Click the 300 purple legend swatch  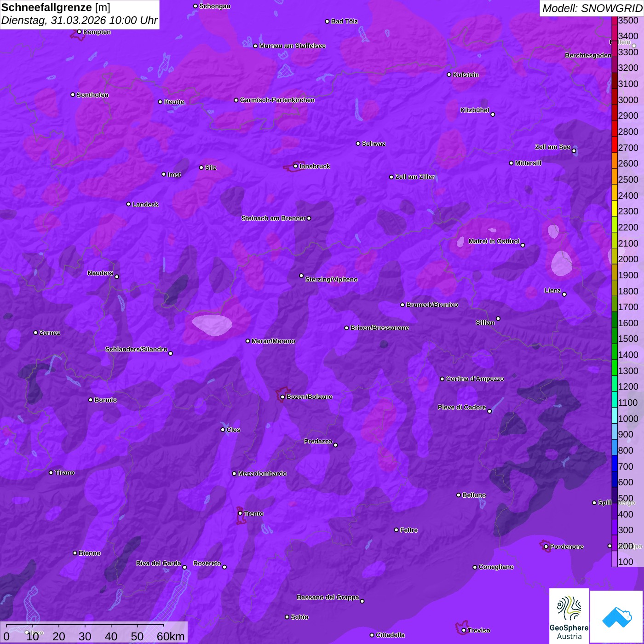click(615, 527)
